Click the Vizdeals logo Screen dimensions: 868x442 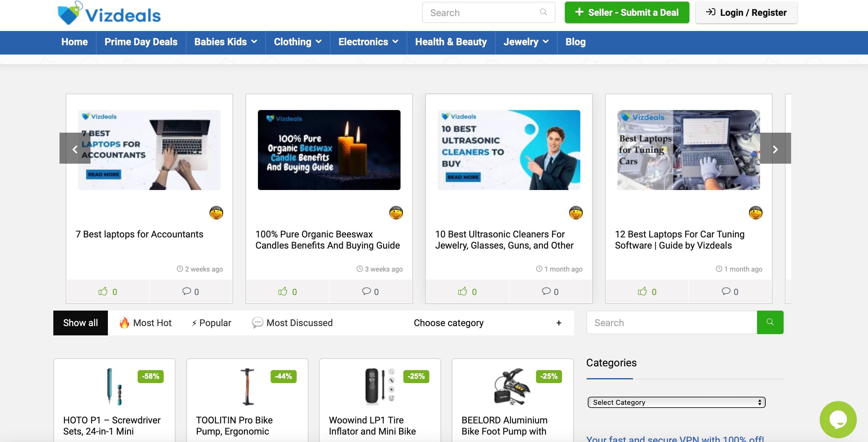[108, 13]
